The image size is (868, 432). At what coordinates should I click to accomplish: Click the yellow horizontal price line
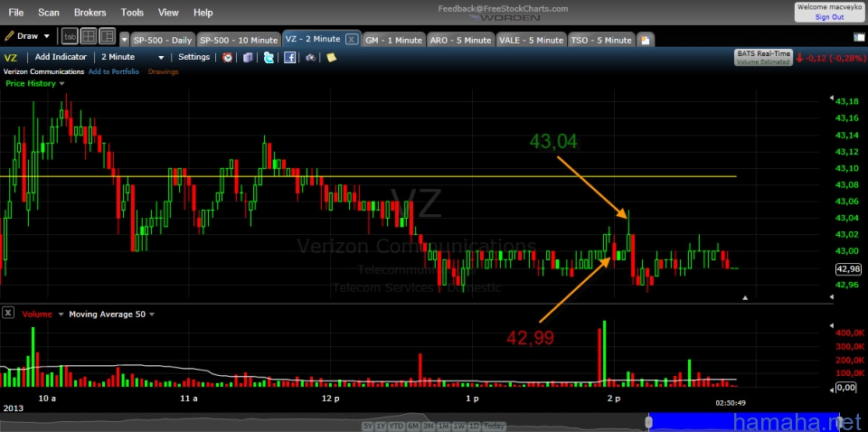(x=368, y=176)
